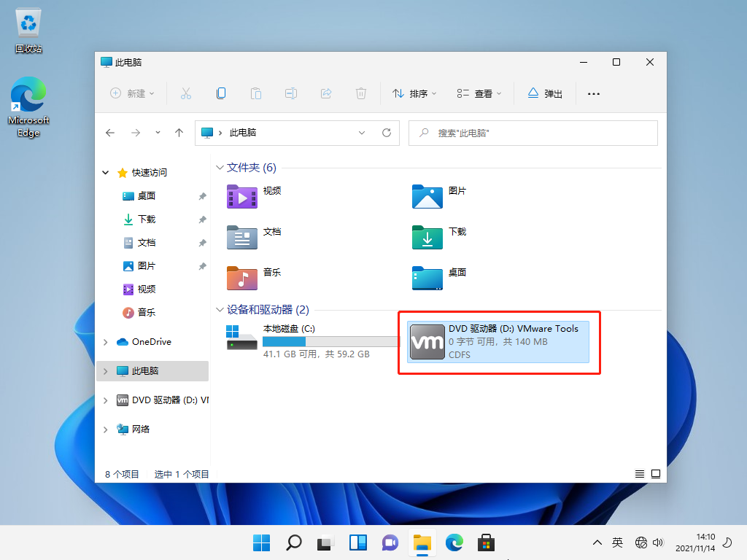Unpin 桌面 from quick access pin icon
Viewport: 747px width, 560px height.
tap(202, 196)
